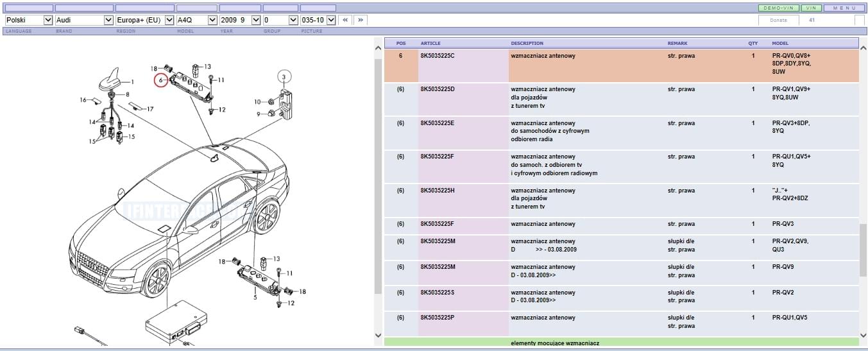Screen dimensions: 868x351
Task: Open the Year dropdown showing 2009 9
Action: point(240,20)
